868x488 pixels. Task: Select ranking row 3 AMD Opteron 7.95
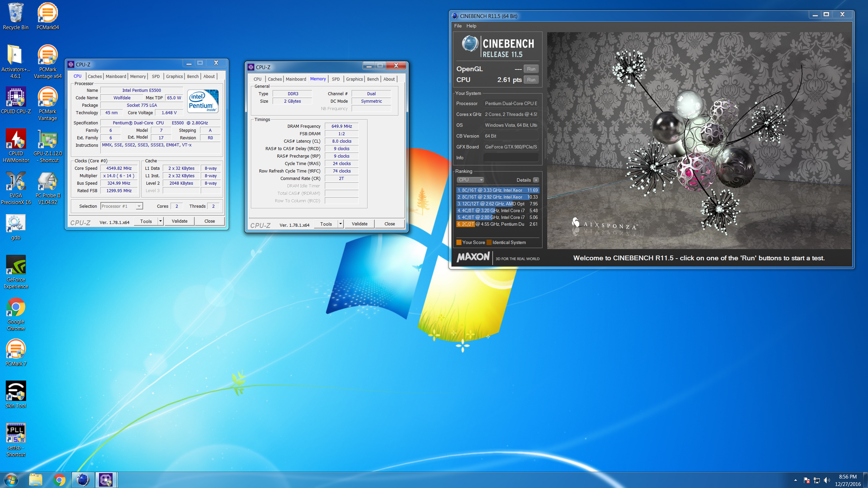tap(497, 204)
